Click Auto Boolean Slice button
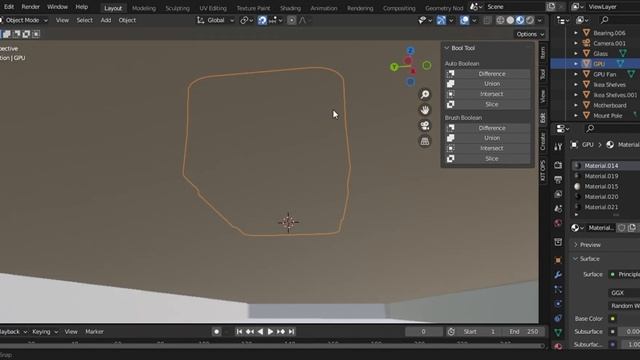Image resolution: width=640 pixels, height=360 pixels. [x=488, y=104]
